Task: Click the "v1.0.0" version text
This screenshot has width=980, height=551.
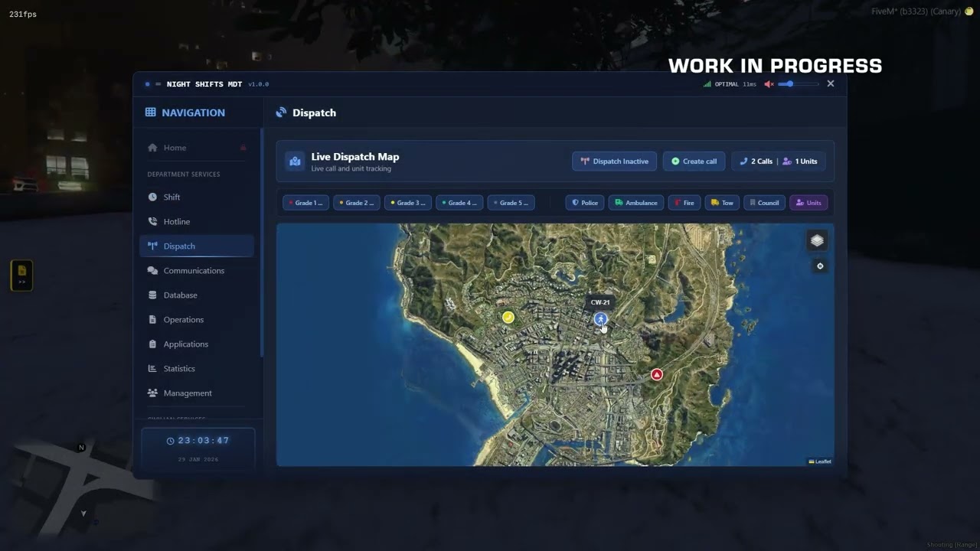Action: pos(259,84)
